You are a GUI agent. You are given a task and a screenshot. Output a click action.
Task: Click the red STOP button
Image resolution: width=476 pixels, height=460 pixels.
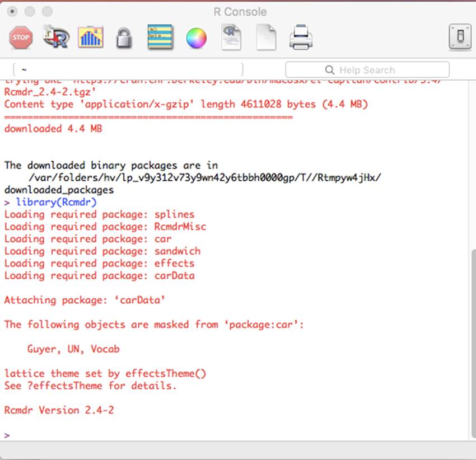pos(21,38)
